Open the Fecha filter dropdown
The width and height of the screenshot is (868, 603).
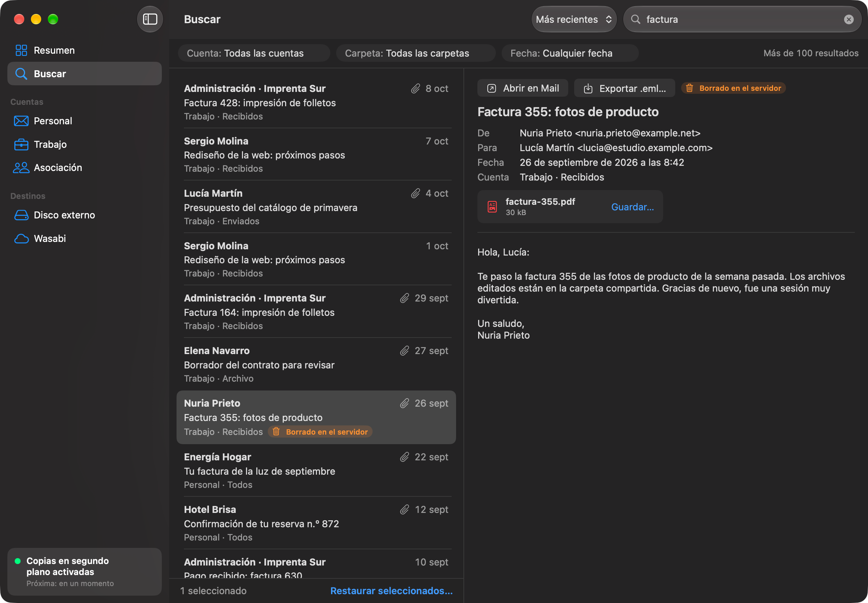570,53
